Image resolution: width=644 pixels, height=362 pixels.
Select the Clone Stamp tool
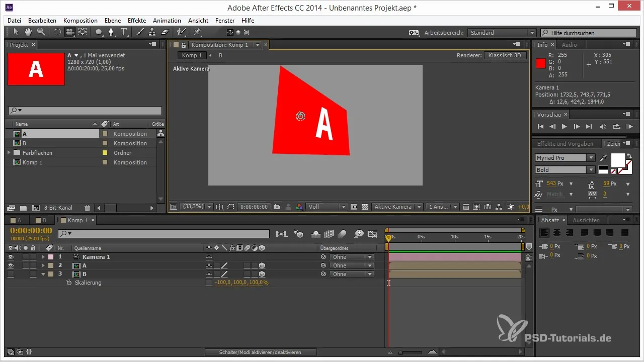click(152, 32)
